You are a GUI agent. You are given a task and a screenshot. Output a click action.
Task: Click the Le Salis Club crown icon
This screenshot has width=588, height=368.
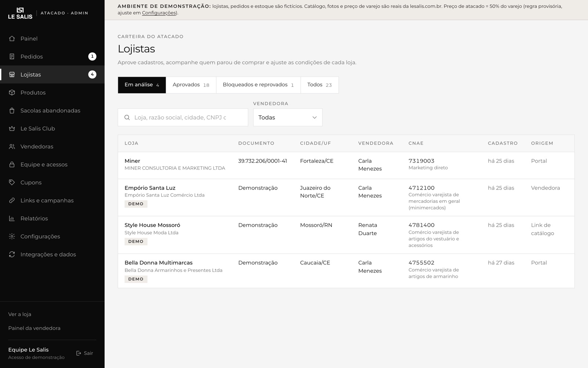[x=12, y=129]
